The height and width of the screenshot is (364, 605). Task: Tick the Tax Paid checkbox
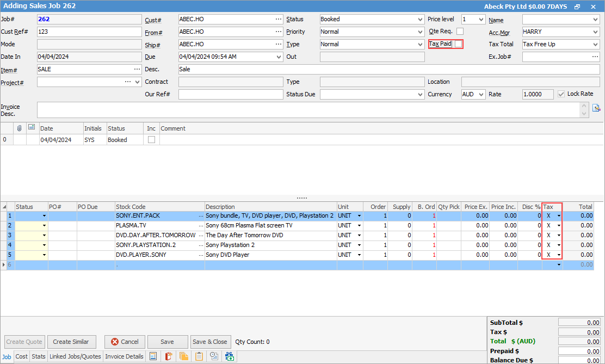(459, 44)
